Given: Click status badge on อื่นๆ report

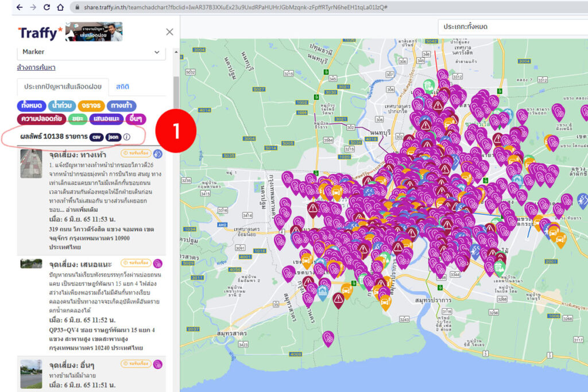Looking at the screenshot, I should pyautogui.click(x=136, y=363).
